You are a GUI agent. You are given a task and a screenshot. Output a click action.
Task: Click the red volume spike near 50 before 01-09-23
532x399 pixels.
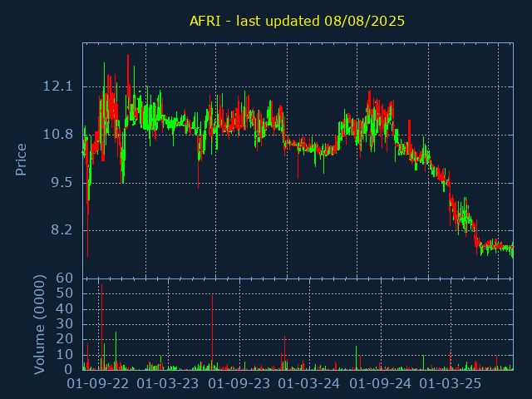213,332
